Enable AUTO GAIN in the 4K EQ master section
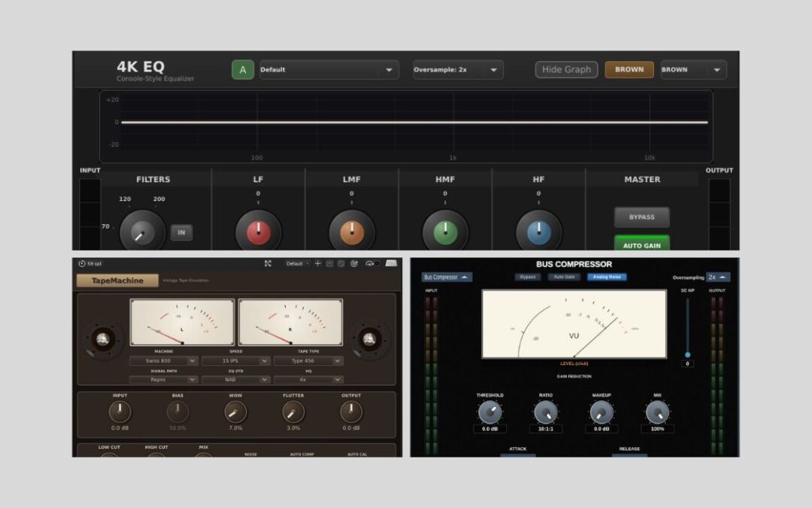Viewport: 812px width, 508px height. pyautogui.click(x=642, y=245)
